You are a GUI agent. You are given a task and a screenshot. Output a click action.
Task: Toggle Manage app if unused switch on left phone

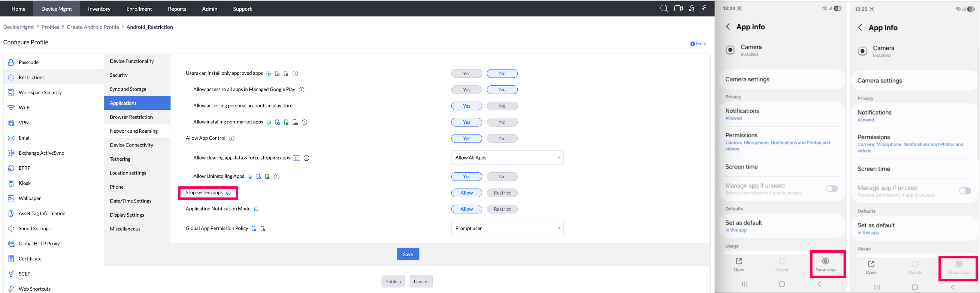[x=832, y=189]
